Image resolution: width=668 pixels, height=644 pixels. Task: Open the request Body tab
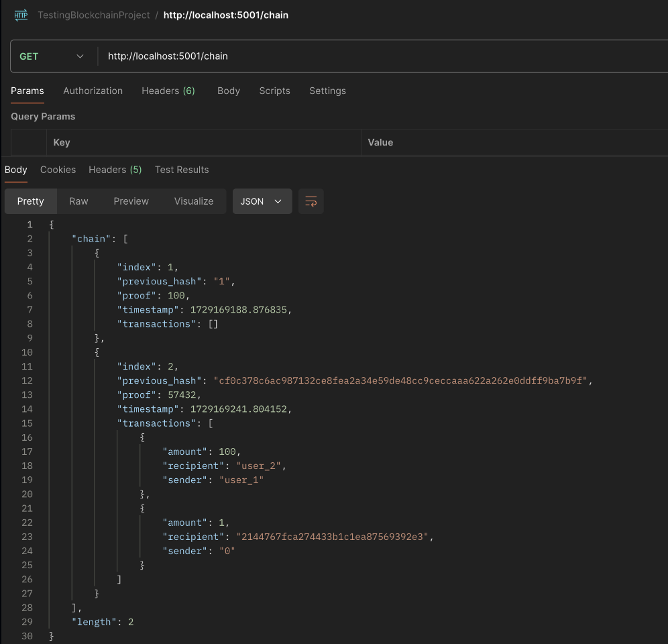[229, 91]
